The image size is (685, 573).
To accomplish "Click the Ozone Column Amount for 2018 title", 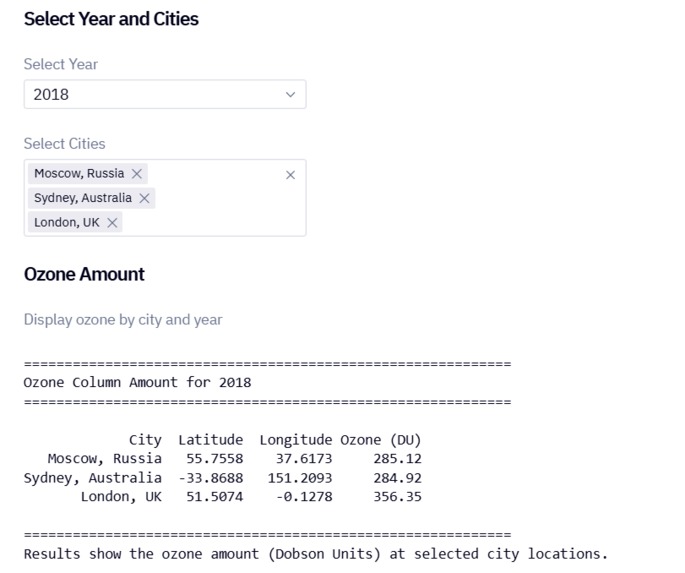I will point(137,383).
